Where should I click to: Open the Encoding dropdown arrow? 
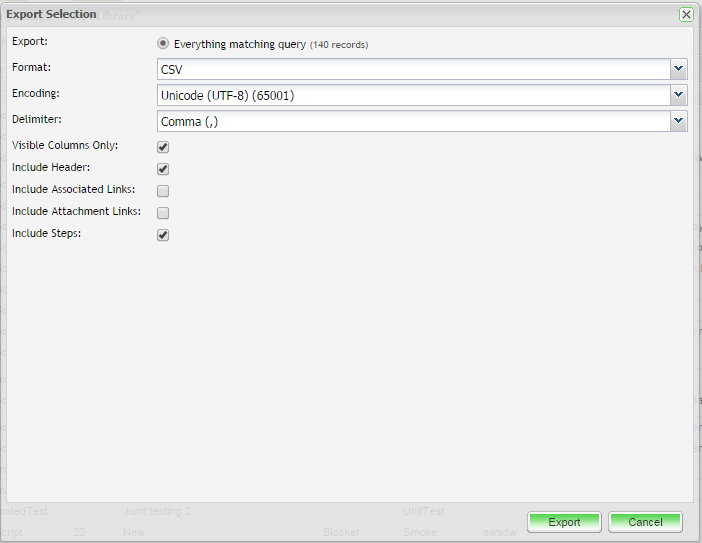(x=679, y=95)
